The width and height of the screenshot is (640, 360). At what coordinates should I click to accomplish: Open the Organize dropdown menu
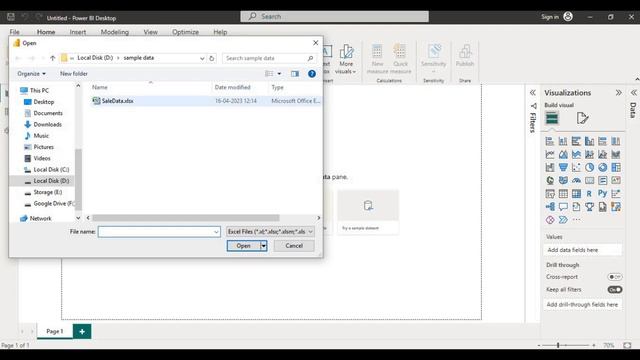[x=31, y=73]
